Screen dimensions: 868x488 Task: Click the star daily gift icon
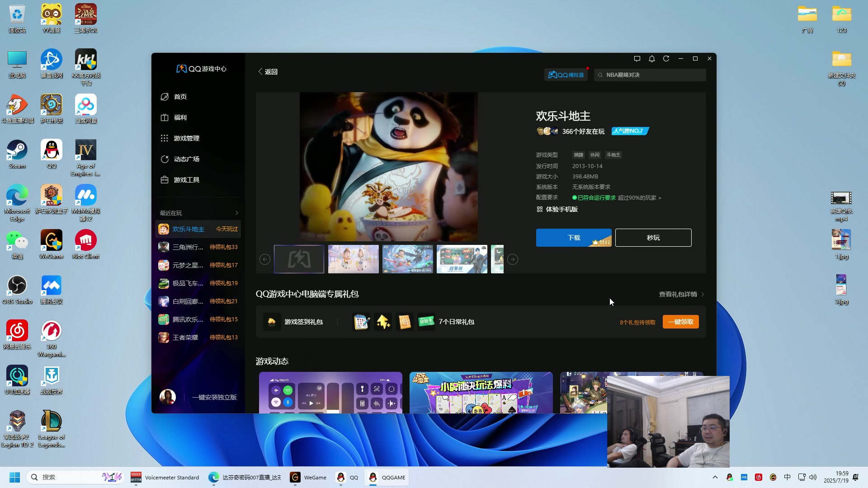(383, 322)
